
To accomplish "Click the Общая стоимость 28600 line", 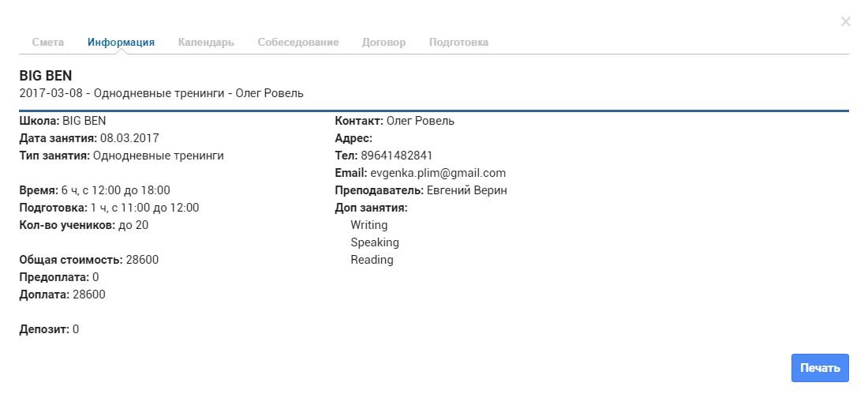I will pos(88,260).
